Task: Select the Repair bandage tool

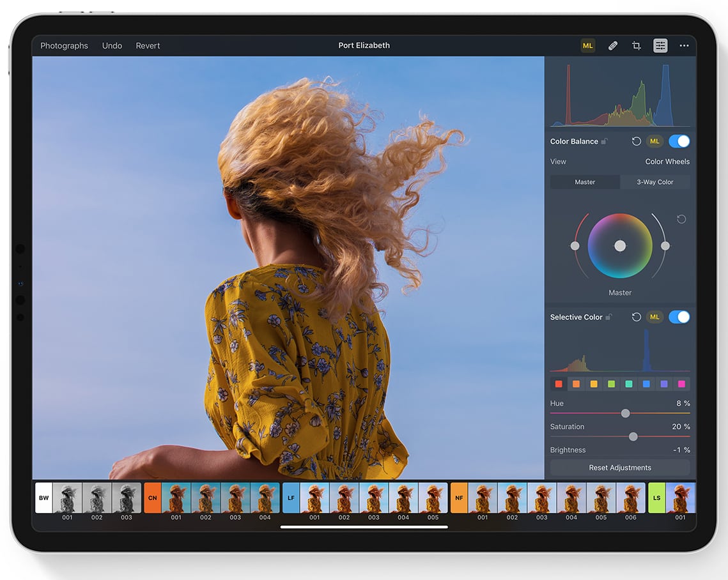Action: (612, 46)
